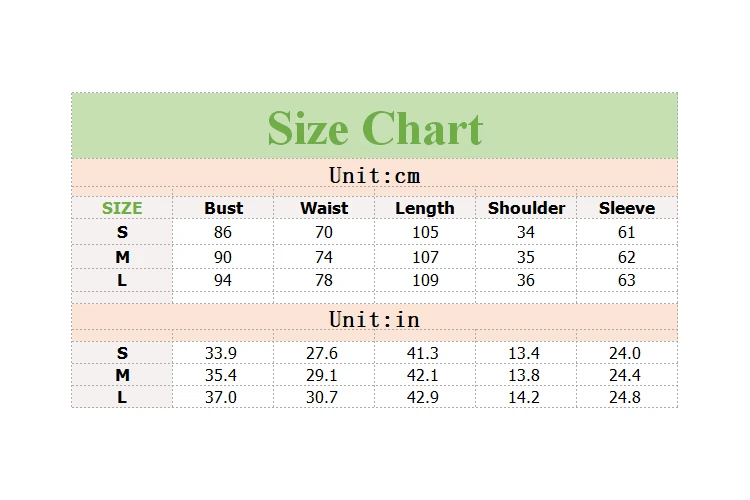This screenshot has height=500, width=750.
Task: Click the Shoulder column header
Action: pos(526,208)
